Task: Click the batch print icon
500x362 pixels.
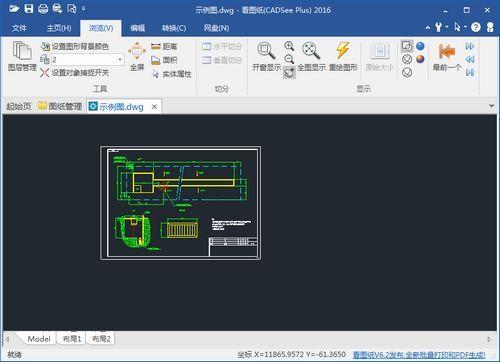Action: 57,9
